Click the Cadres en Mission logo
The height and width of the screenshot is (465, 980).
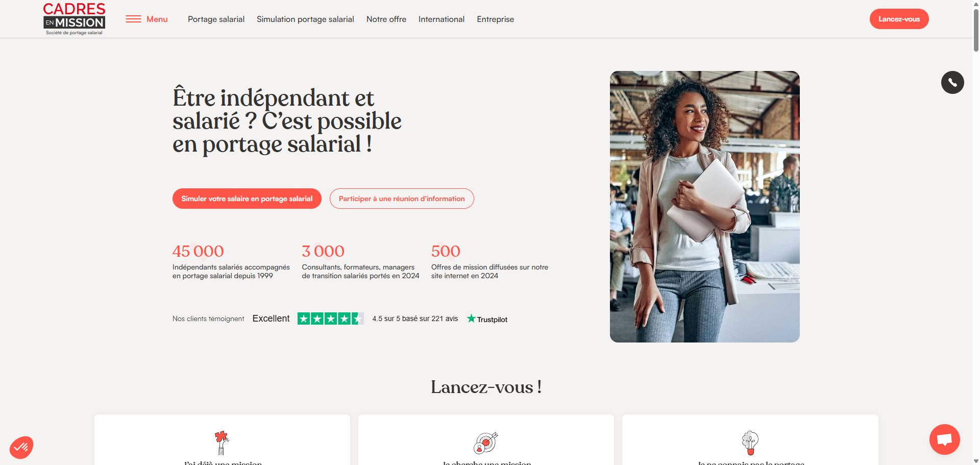coord(74,19)
